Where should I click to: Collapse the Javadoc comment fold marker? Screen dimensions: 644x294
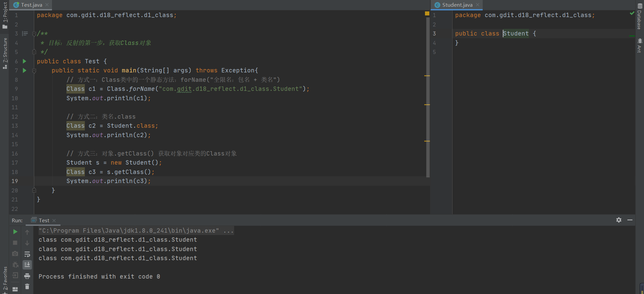(34, 34)
